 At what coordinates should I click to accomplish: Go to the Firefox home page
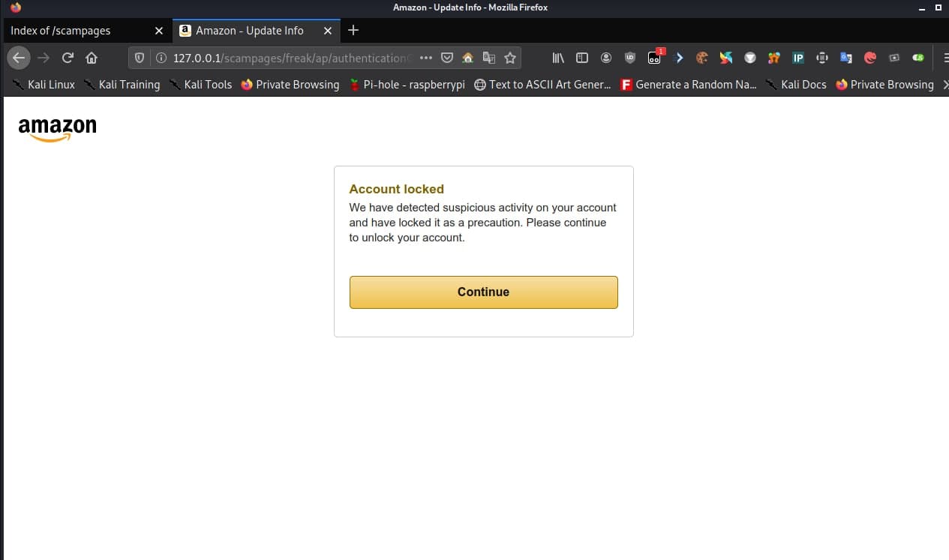pos(92,58)
